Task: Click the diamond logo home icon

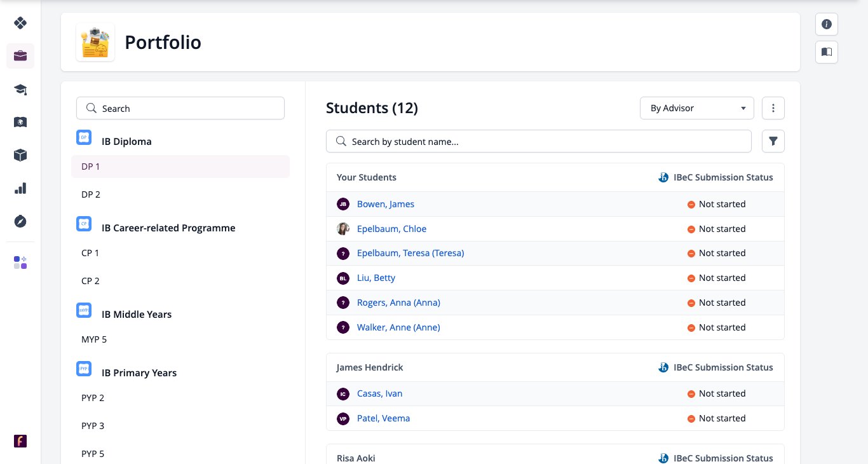Action: tap(20, 23)
